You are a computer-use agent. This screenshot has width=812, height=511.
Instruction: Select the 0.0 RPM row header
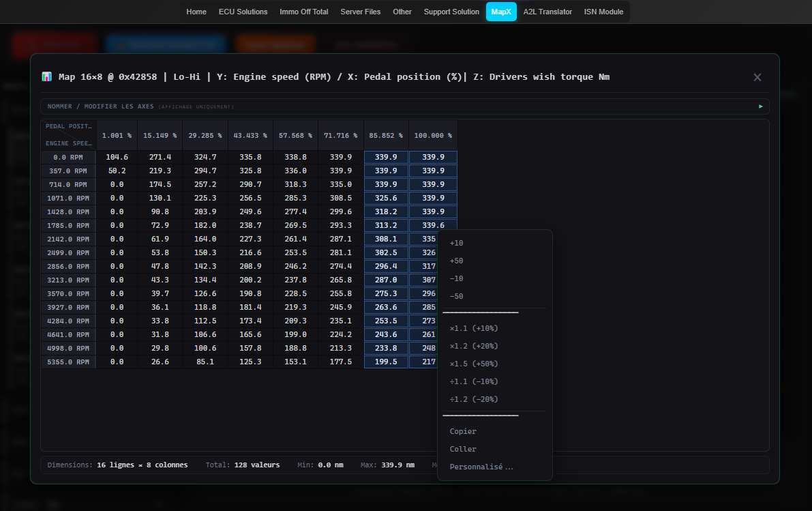68,157
